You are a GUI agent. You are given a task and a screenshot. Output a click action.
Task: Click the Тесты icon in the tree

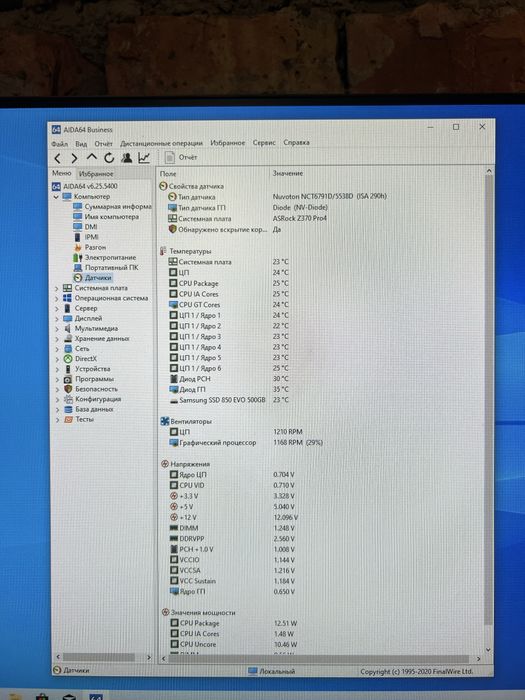68,420
